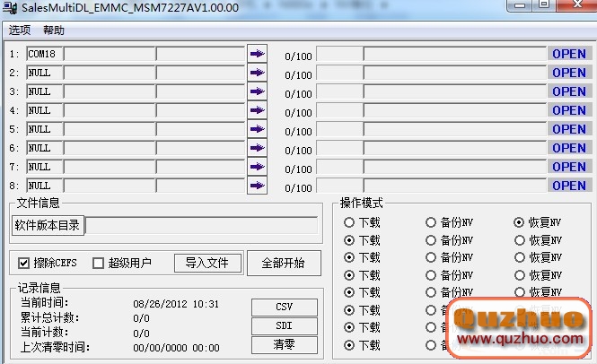Click the NULL port field in row 8
597x364 pixels.
pyautogui.click(x=45, y=186)
